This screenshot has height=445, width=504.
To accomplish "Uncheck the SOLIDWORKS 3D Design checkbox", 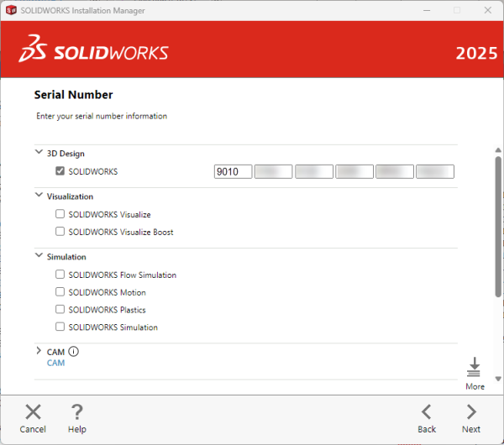I will pyautogui.click(x=60, y=171).
